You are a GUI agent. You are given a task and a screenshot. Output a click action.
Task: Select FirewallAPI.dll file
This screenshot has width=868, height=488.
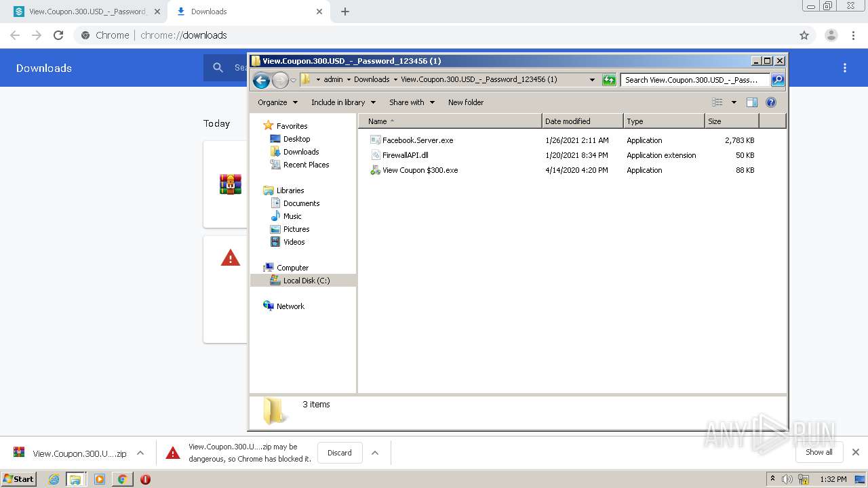click(x=406, y=155)
